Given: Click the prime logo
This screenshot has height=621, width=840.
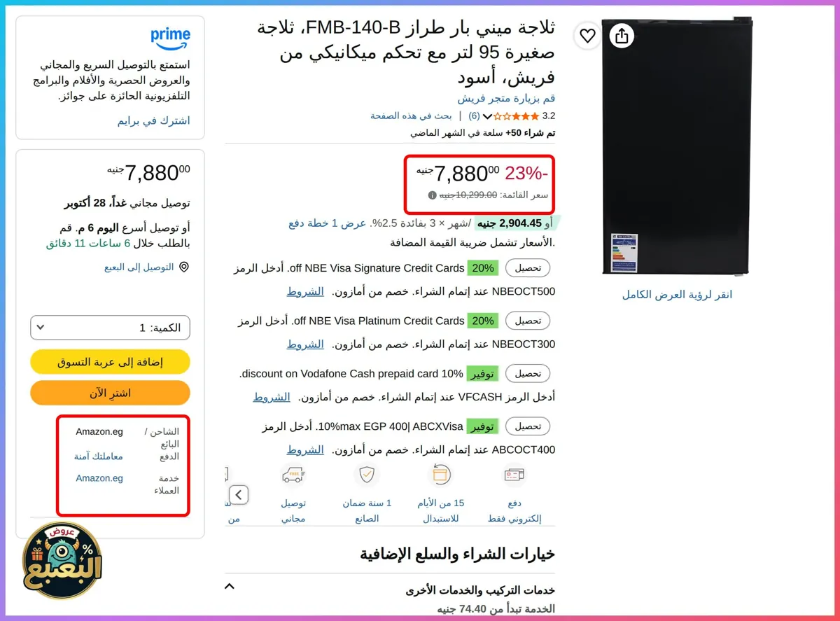Looking at the screenshot, I should point(170,39).
